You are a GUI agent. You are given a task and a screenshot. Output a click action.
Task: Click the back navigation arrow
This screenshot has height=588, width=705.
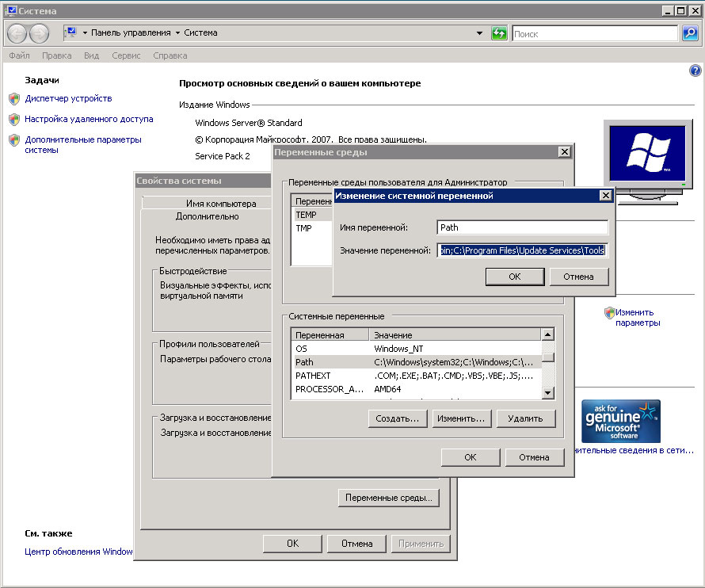(18, 33)
